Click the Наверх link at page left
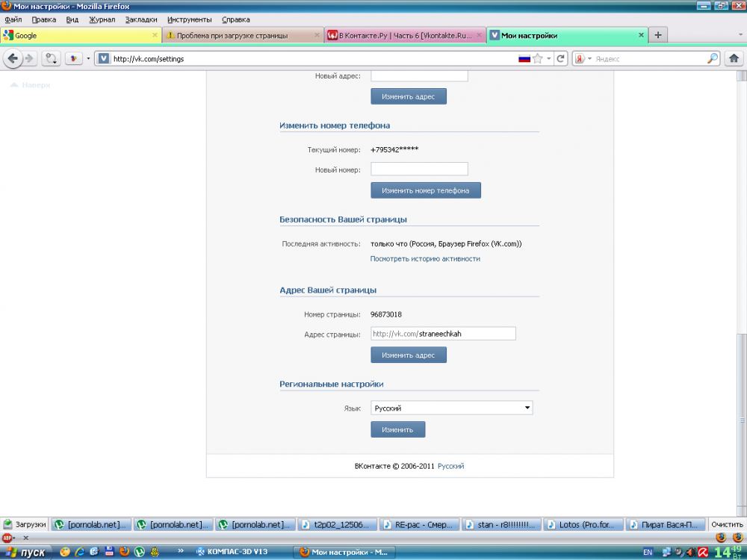 point(31,85)
